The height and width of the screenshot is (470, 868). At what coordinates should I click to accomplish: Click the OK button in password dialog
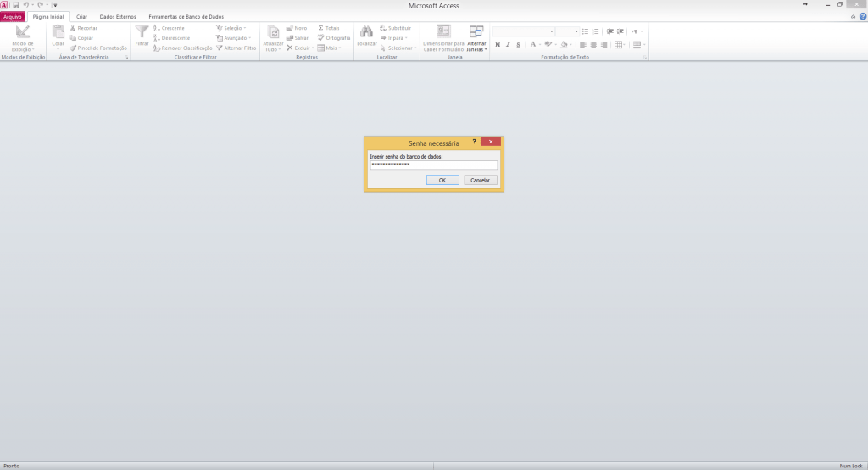tap(442, 180)
